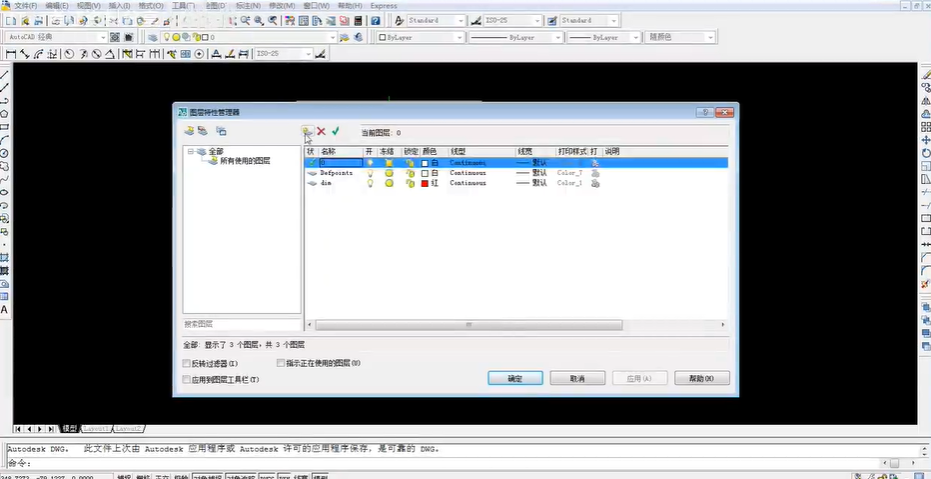Toggle the 指示正在使用的图层 checkbox
931x479 pixels.
[x=281, y=363]
